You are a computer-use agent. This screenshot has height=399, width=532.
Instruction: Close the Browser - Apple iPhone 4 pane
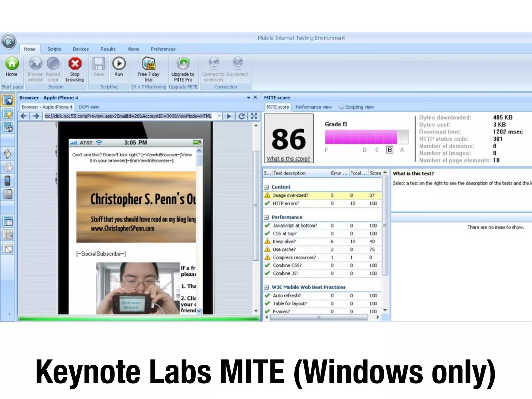tap(255, 97)
